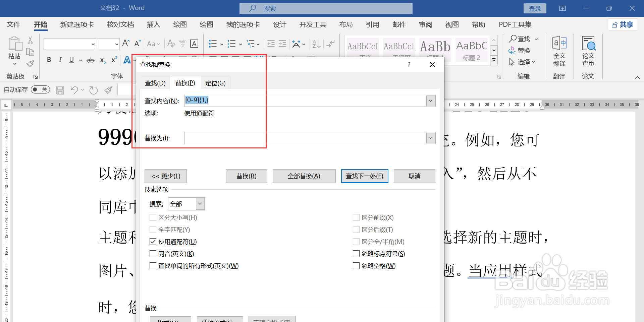Enable 同音(英文) checkbox
Viewport: 644px width, 322px height.
(153, 254)
